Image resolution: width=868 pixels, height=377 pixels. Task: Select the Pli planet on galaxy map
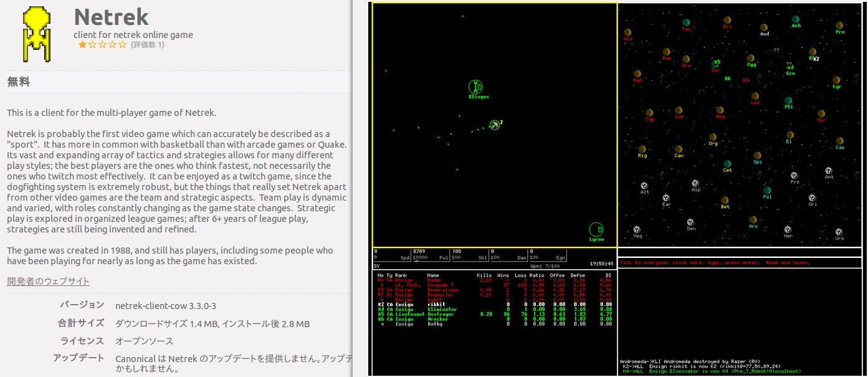[788, 100]
